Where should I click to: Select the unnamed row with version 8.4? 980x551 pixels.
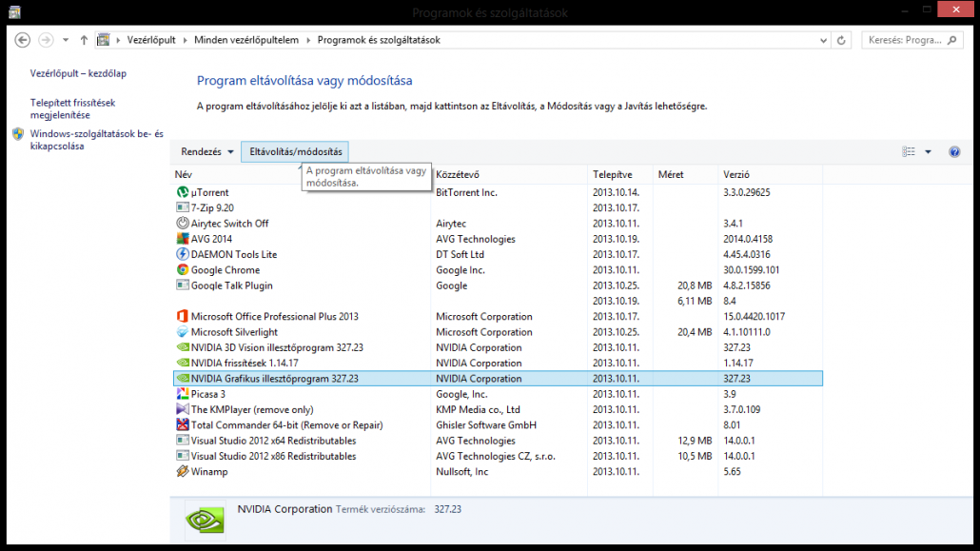(x=498, y=301)
